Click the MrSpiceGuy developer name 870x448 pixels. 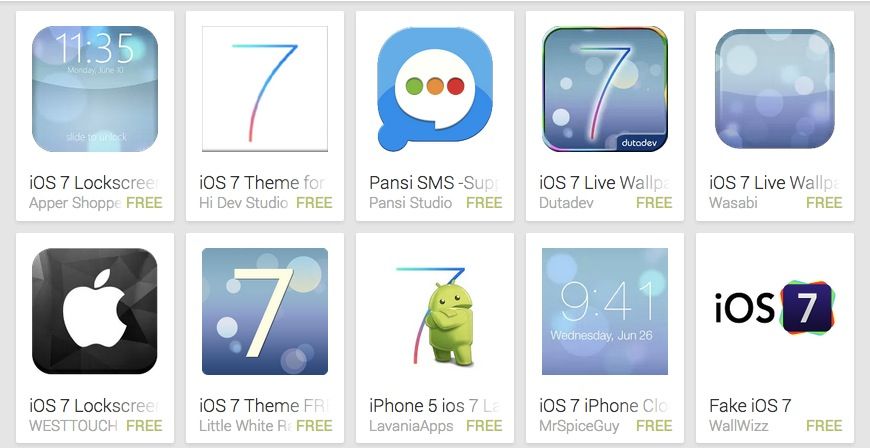579,426
